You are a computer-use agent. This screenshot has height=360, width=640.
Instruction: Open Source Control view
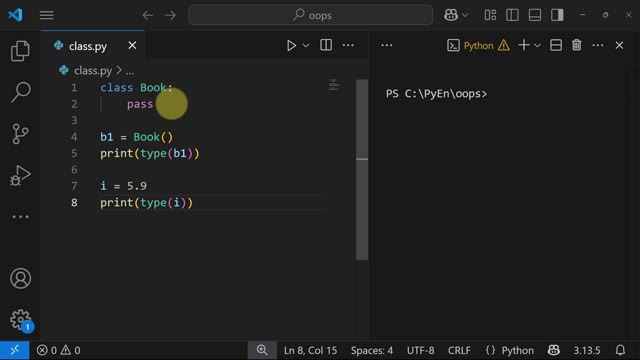tap(20, 134)
